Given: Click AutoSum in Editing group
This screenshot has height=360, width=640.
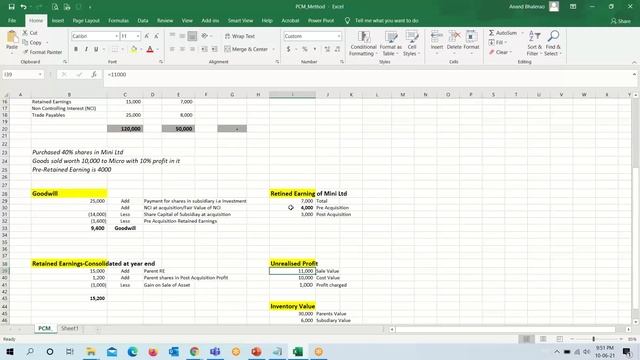Looking at the screenshot, I should tap(503, 33).
